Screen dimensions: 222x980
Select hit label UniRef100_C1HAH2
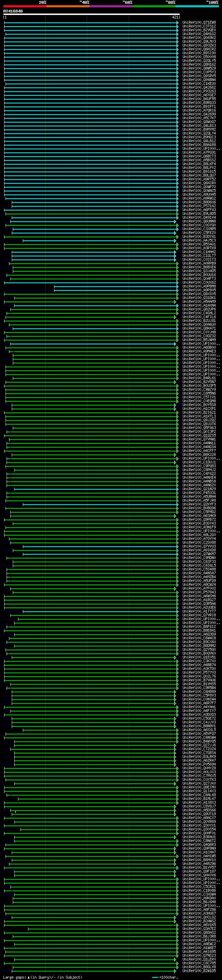199,252
